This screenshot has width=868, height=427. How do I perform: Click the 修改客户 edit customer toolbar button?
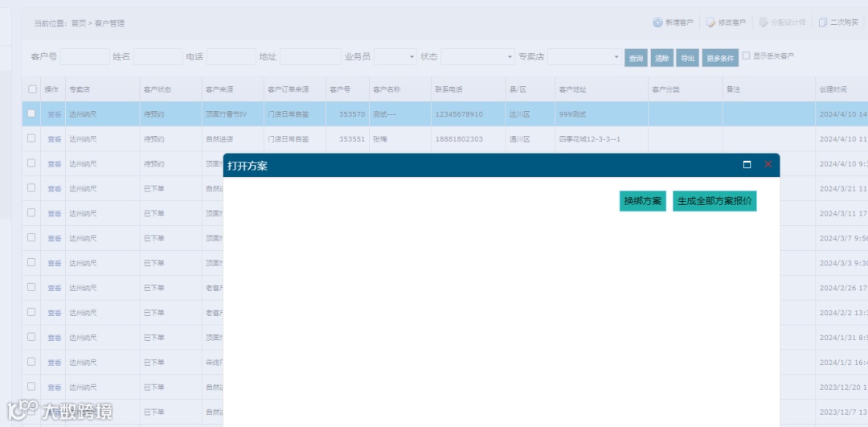tap(726, 23)
